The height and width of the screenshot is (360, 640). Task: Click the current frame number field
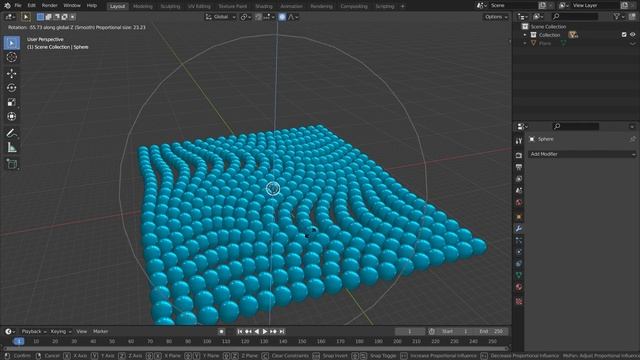pos(410,331)
